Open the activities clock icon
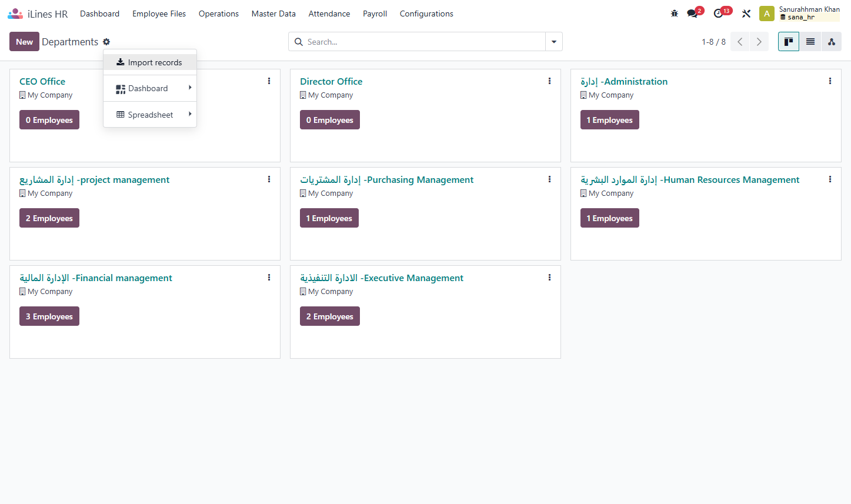Viewport: 851px width, 504px height. coord(719,14)
